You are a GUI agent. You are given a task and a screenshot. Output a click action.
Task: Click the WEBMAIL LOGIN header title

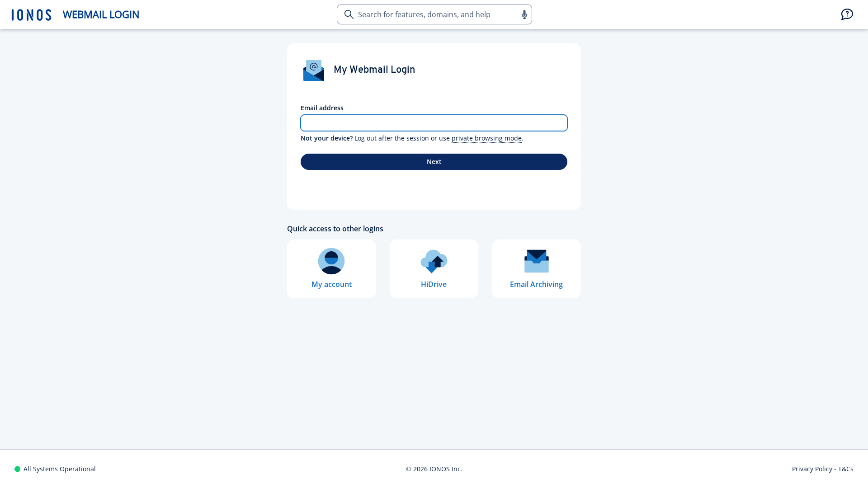(x=101, y=14)
